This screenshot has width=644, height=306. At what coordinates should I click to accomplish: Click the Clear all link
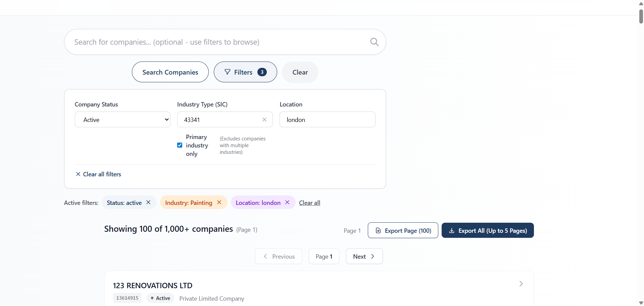[309, 202]
